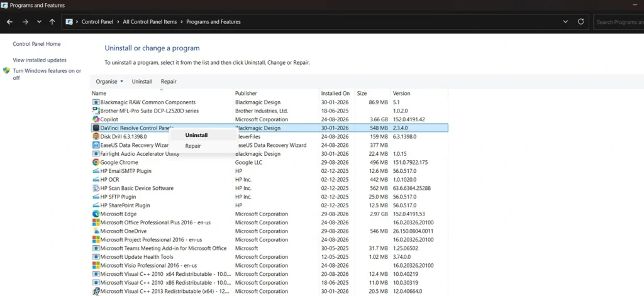Click the HP EmailSMTP Plugin icon

coord(96,171)
